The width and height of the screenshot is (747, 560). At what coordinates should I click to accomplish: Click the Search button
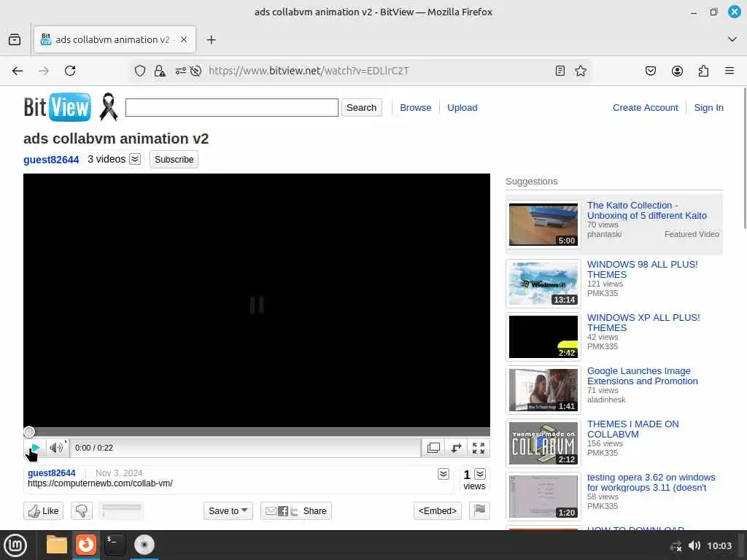point(362,108)
